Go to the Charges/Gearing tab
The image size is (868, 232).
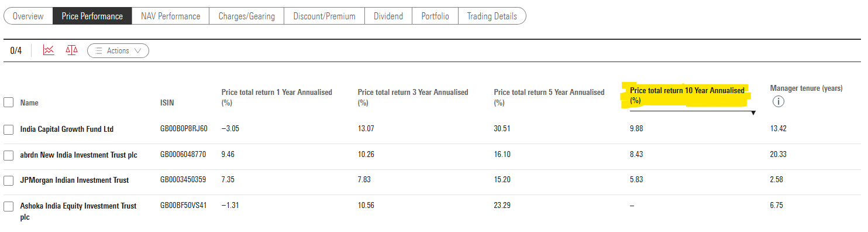pos(246,16)
